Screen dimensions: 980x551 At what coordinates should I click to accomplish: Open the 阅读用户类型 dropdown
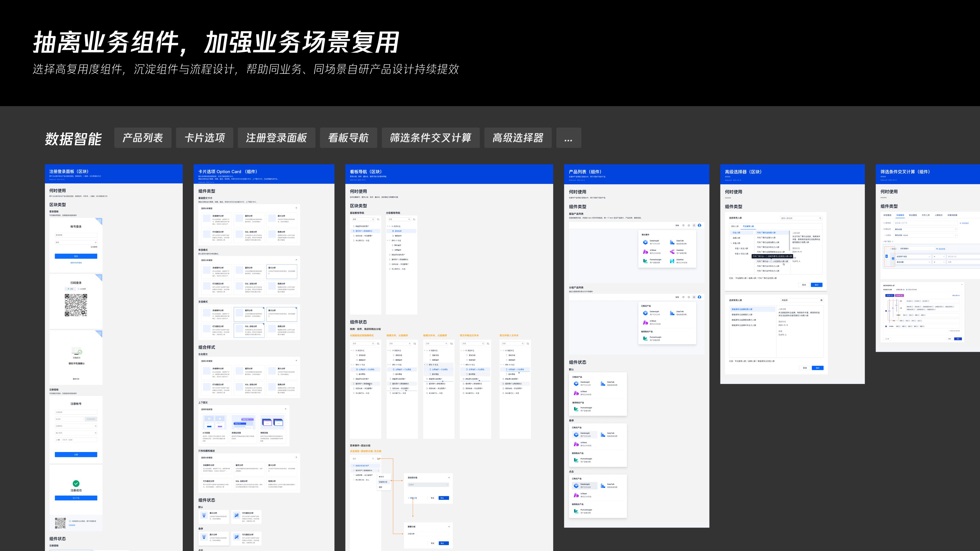pyautogui.click(x=913, y=257)
